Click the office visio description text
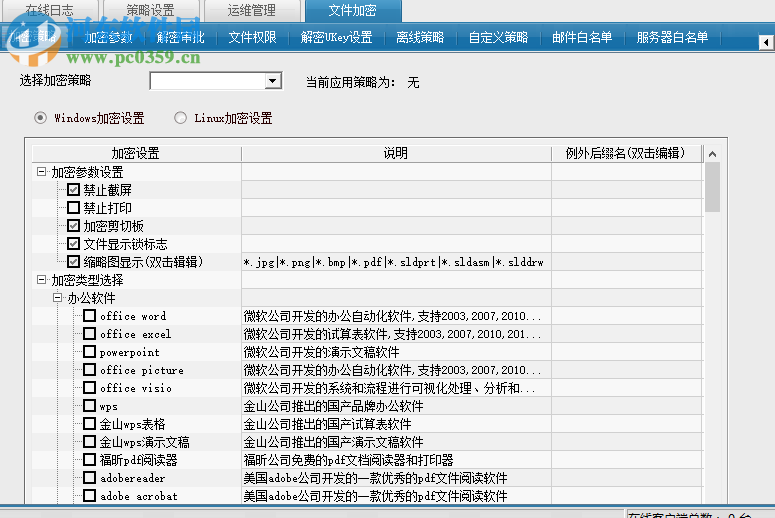The width and height of the screenshot is (775, 518). coord(389,388)
